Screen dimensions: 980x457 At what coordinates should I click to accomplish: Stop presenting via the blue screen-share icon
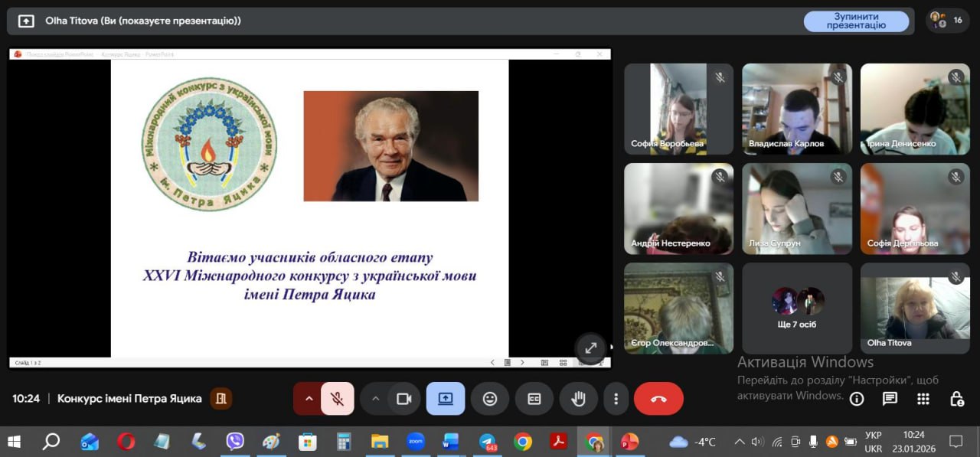pos(445,399)
